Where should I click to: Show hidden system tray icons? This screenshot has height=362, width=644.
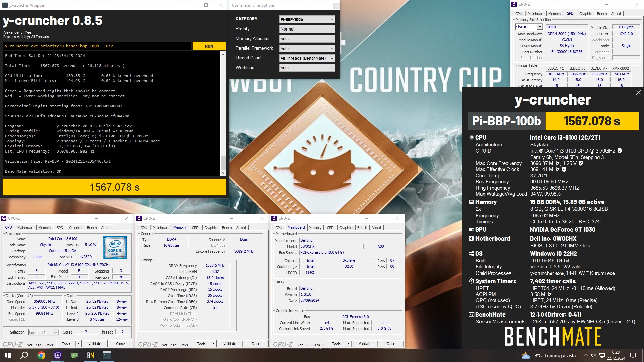[586, 355]
